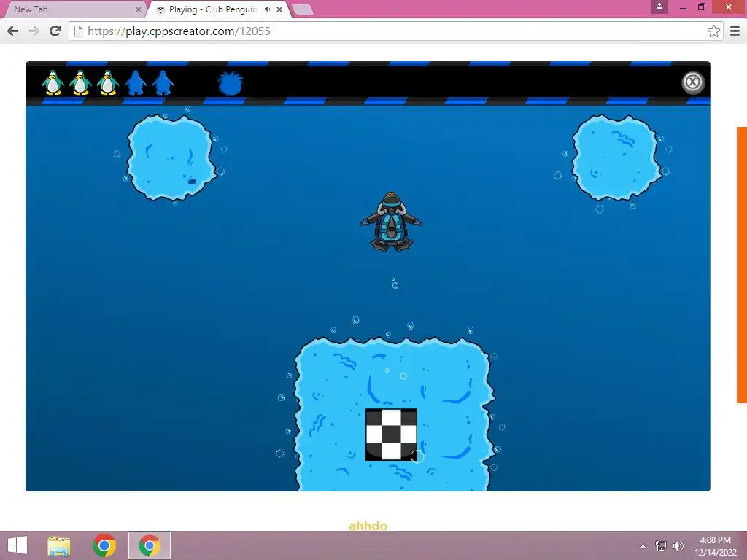This screenshot has height=560, width=747.
Task: Click the browser forward arrow
Action: point(34,31)
